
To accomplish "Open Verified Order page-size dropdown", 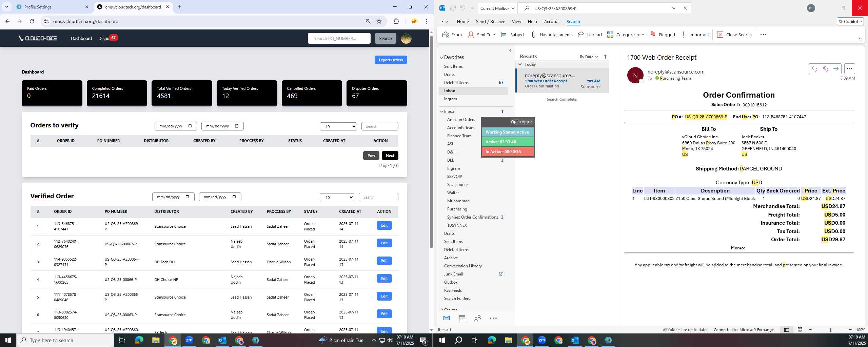I will [x=337, y=197].
